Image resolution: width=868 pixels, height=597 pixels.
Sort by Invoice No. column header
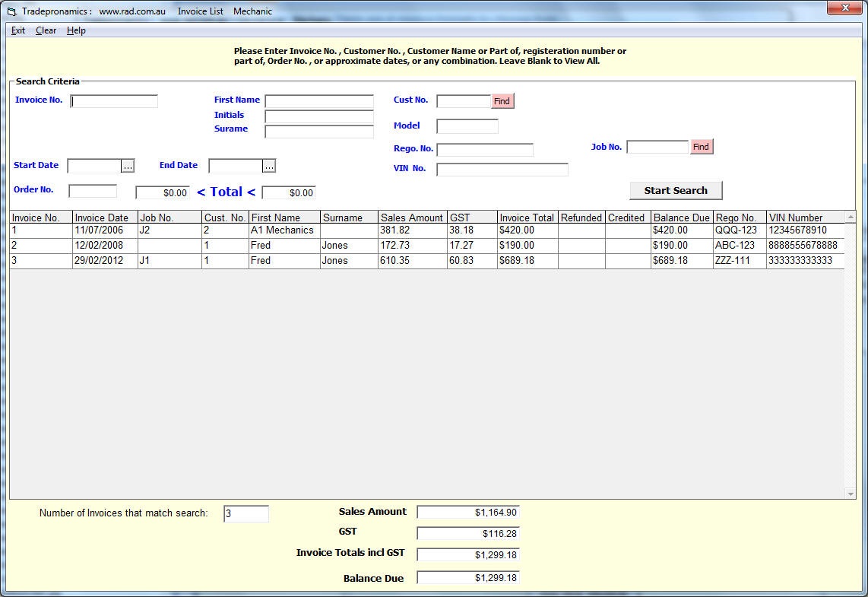coord(41,217)
